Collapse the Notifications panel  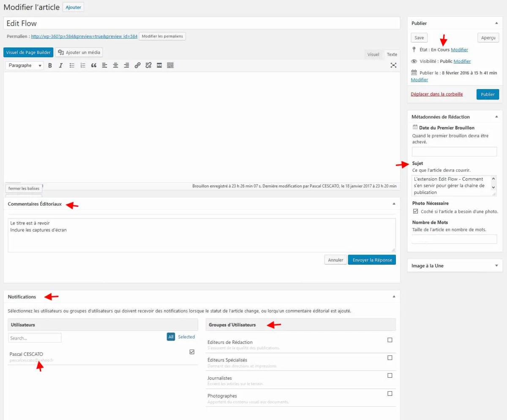point(394,297)
